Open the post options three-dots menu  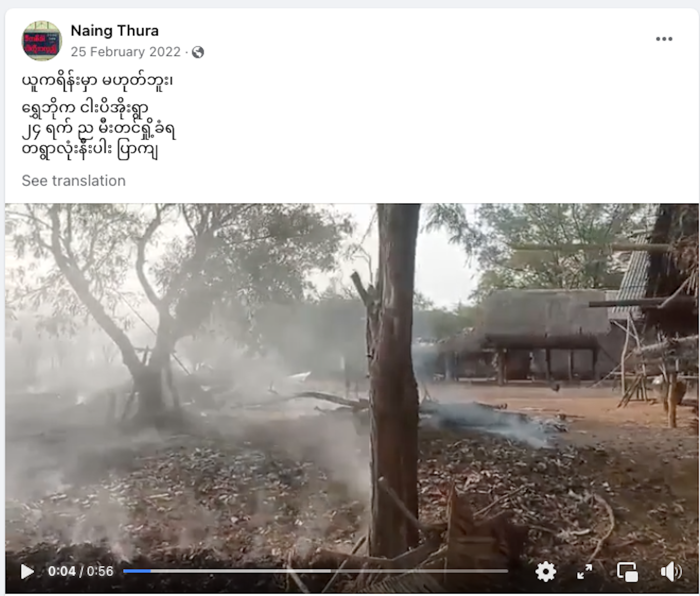pos(664,39)
